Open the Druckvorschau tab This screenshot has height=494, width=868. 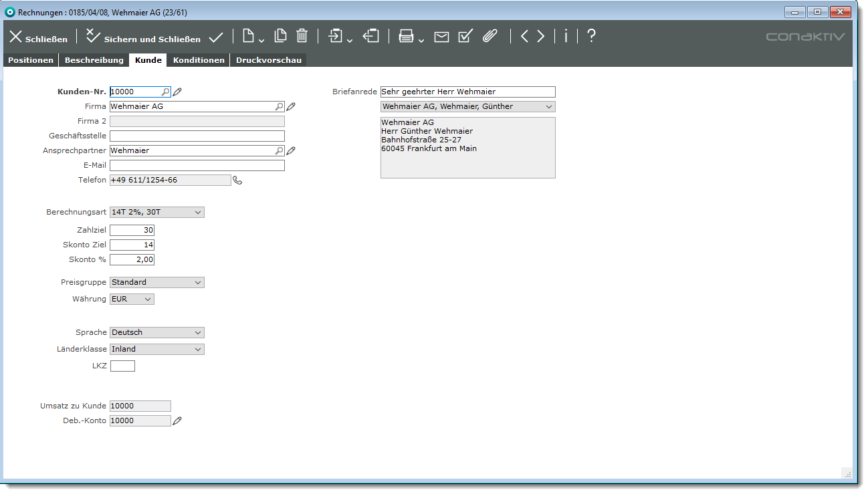[268, 60]
